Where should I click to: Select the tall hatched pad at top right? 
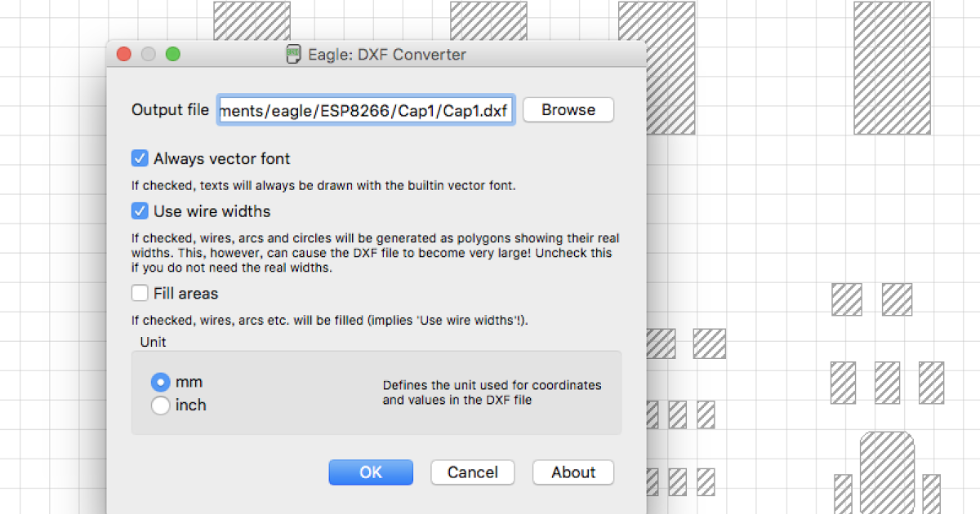893,68
